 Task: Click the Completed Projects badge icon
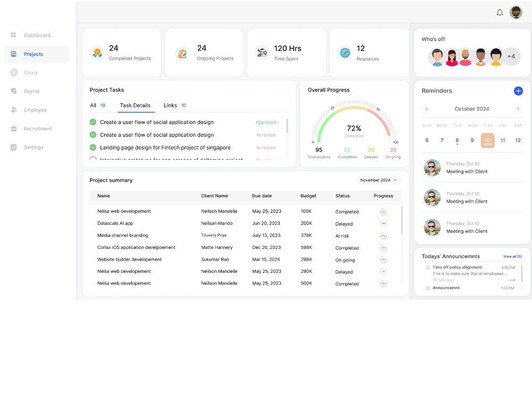click(x=97, y=53)
